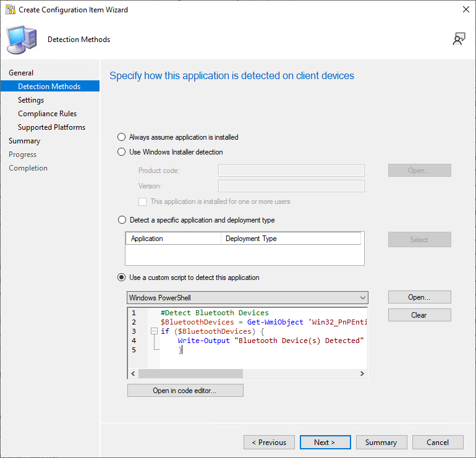The image size is (476, 458).
Task: Open the Windows PowerShell script language dropdown
Action: click(x=247, y=298)
